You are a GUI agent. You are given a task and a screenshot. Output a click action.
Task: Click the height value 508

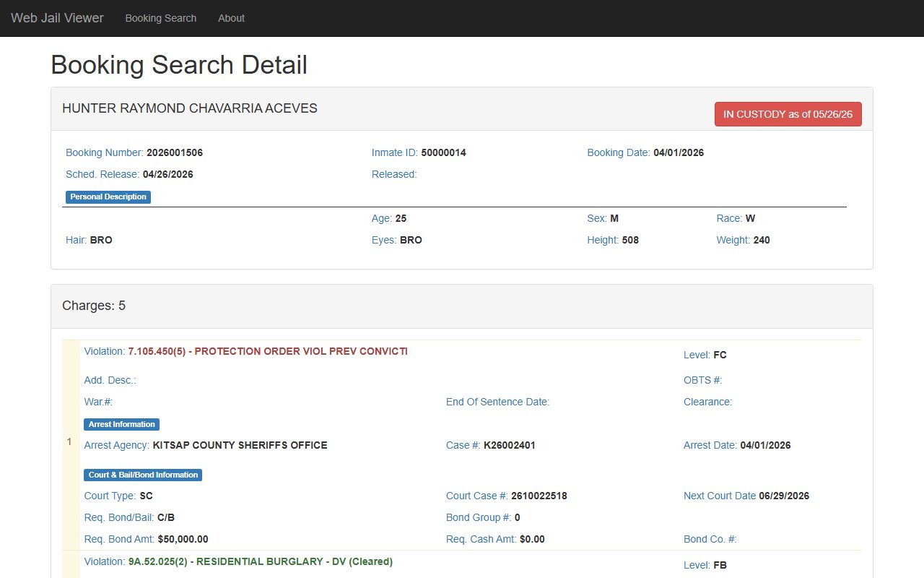630,240
